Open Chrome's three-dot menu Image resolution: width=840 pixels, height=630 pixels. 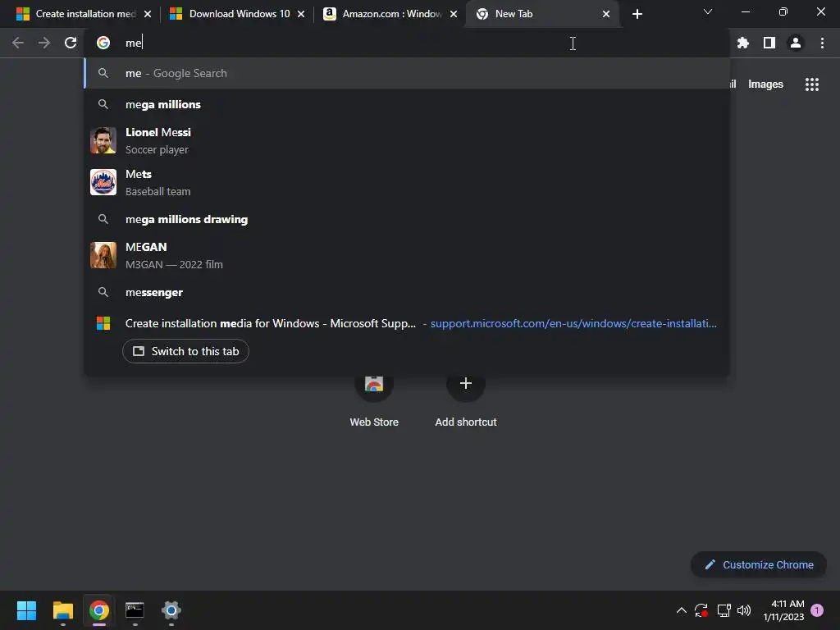point(822,43)
